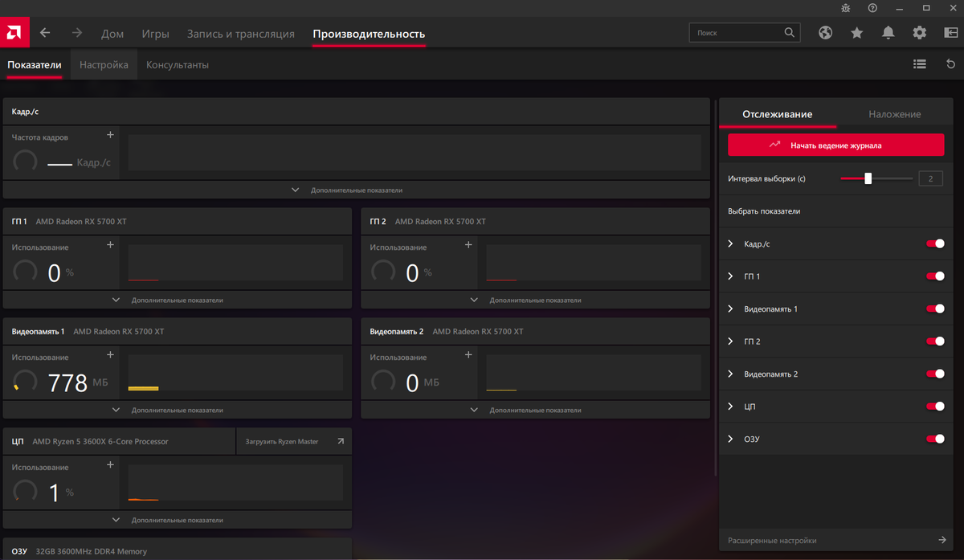964x560 pixels.
Task: Click plus on ГП 1 Использование
Action: coord(111,245)
